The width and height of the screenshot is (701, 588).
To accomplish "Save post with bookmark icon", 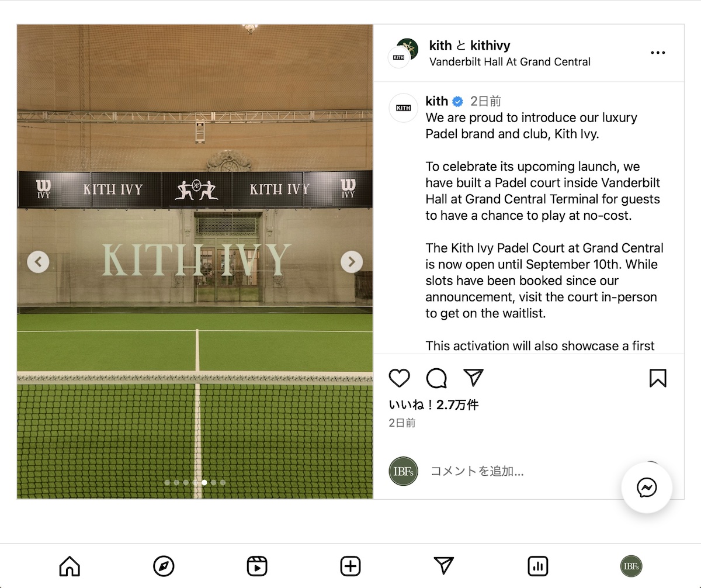I will pos(658,378).
